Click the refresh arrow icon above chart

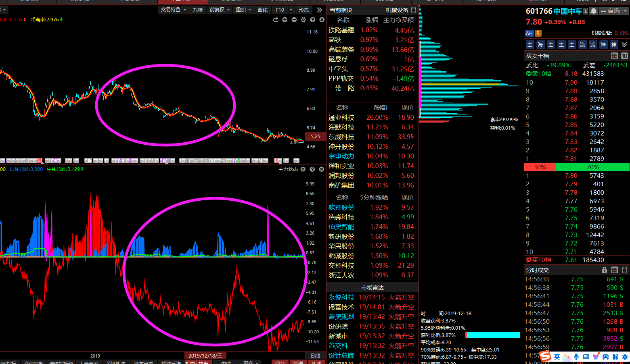point(275,20)
